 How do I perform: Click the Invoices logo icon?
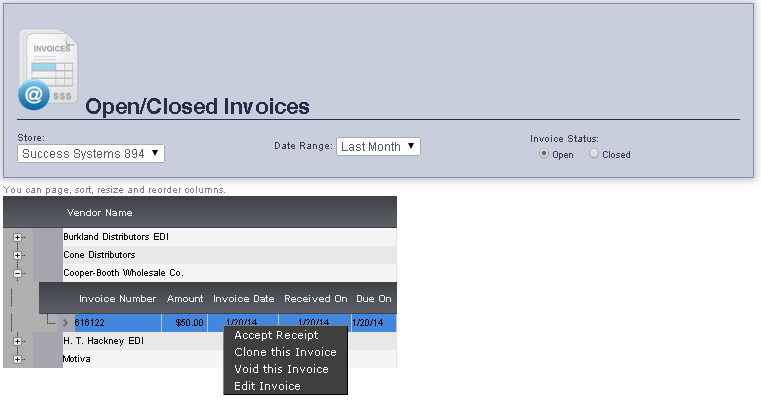coord(48,69)
